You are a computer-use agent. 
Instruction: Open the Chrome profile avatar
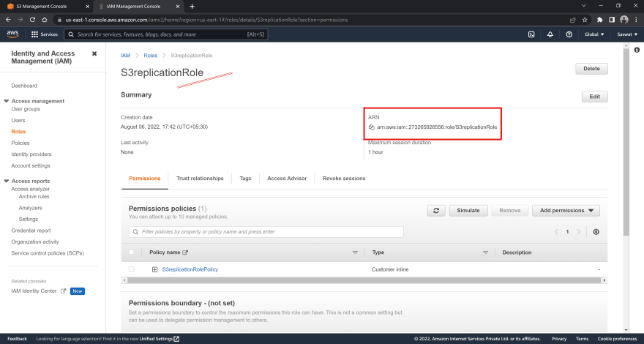click(x=624, y=20)
